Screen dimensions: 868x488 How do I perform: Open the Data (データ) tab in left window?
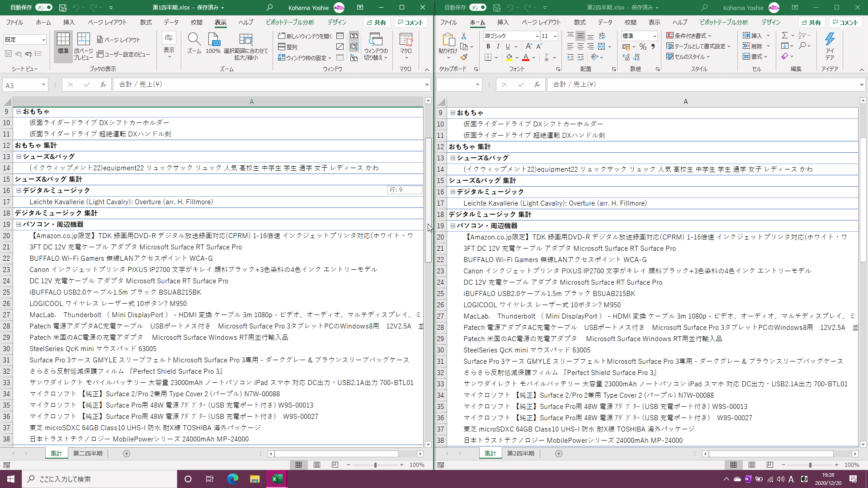171,22
